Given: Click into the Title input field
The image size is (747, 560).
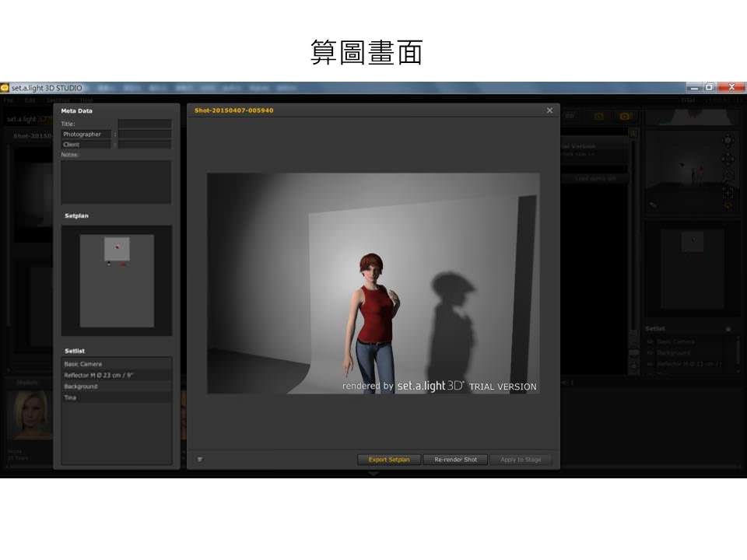Looking at the screenshot, I should click(x=145, y=124).
